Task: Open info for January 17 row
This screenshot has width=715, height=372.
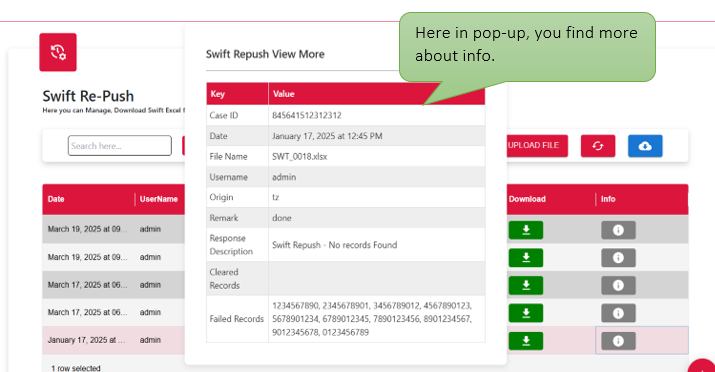Action: click(618, 341)
